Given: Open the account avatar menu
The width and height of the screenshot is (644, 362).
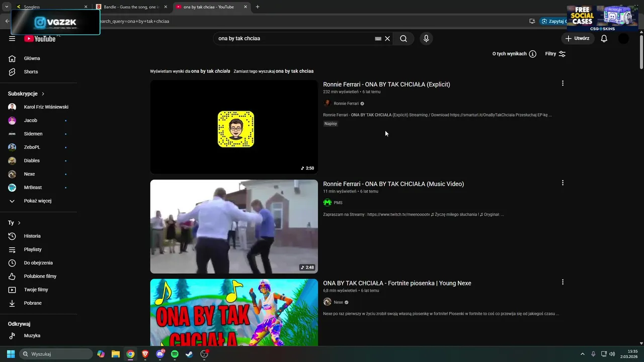Looking at the screenshot, I should click(623, 39).
